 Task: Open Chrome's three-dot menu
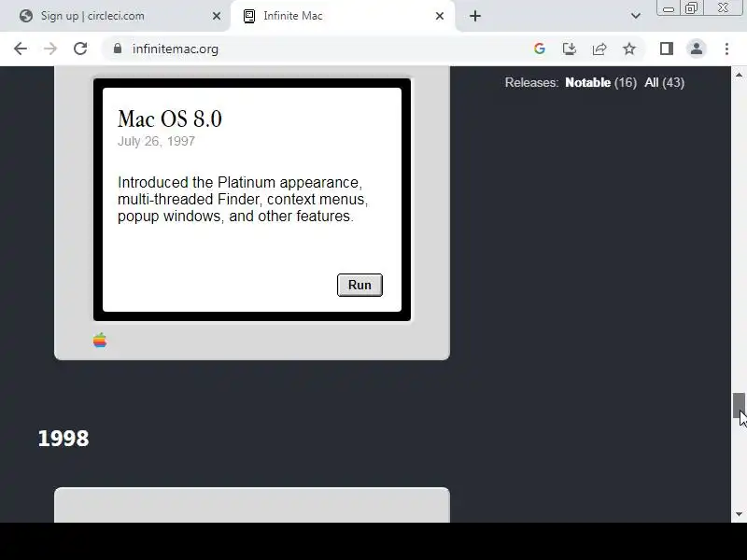(x=726, y=49)
